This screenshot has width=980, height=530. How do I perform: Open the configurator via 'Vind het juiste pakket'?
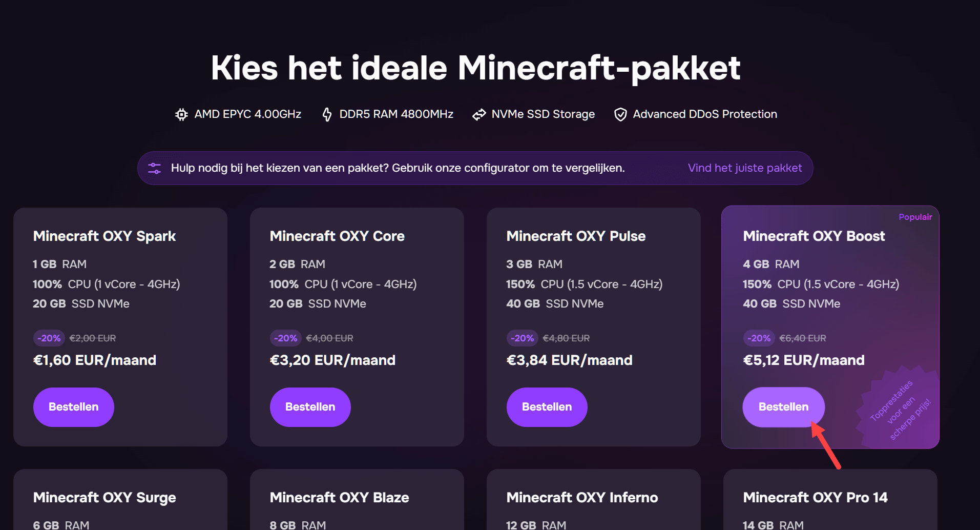pos(744,168)
